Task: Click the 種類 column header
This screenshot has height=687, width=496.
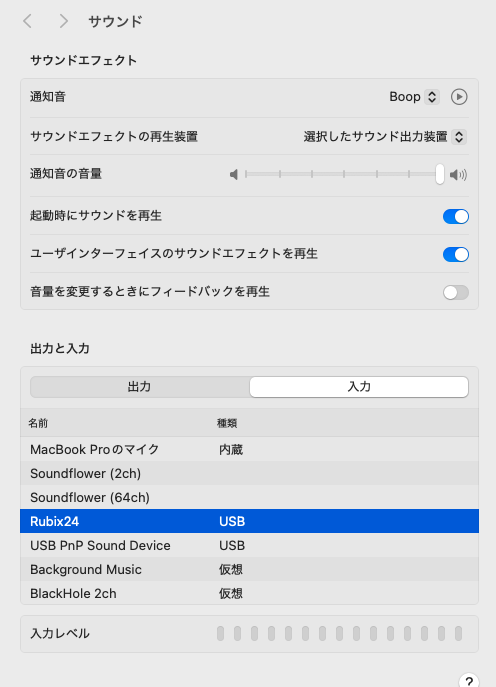Action: (227, 423)
